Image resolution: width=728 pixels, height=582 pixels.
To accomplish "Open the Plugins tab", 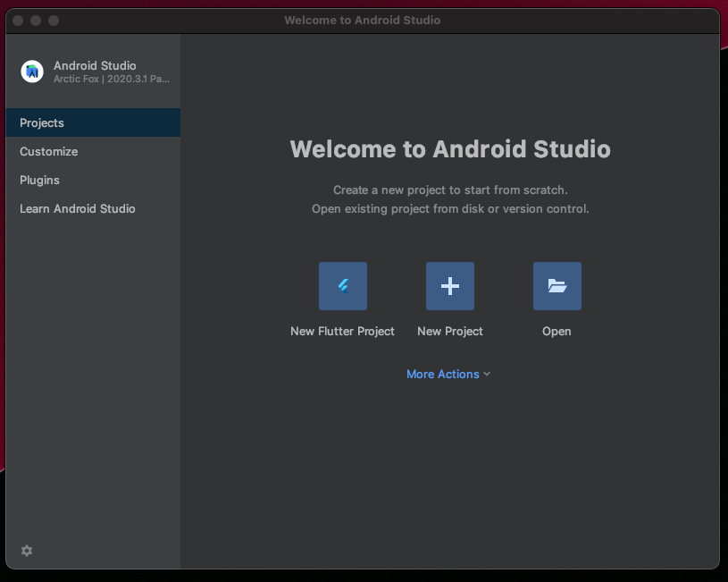I will coord(93,180).
